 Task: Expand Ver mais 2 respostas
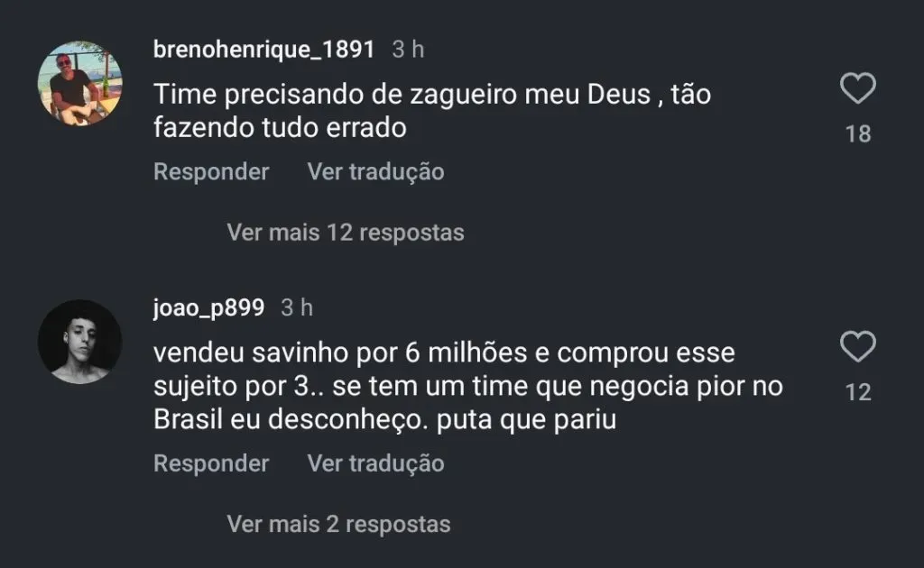click(338, 524)
